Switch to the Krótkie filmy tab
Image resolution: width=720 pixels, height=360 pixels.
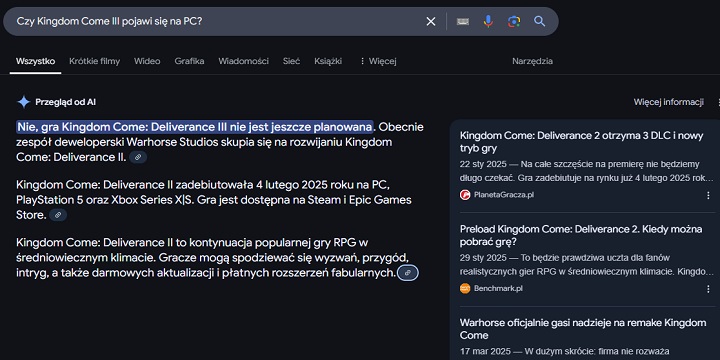95,61
